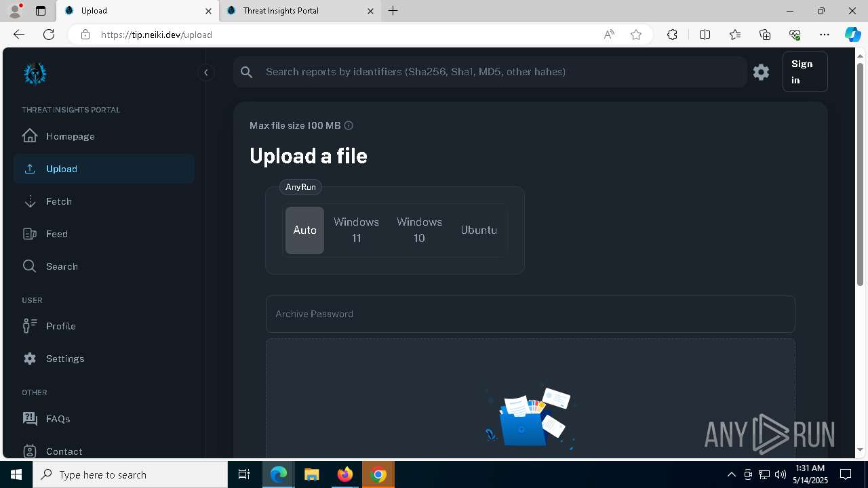Image resolution: width=868 pixels, height=488 pixels.
Task: Switch to the Threat Insights Portal tab
Action: 300,11
